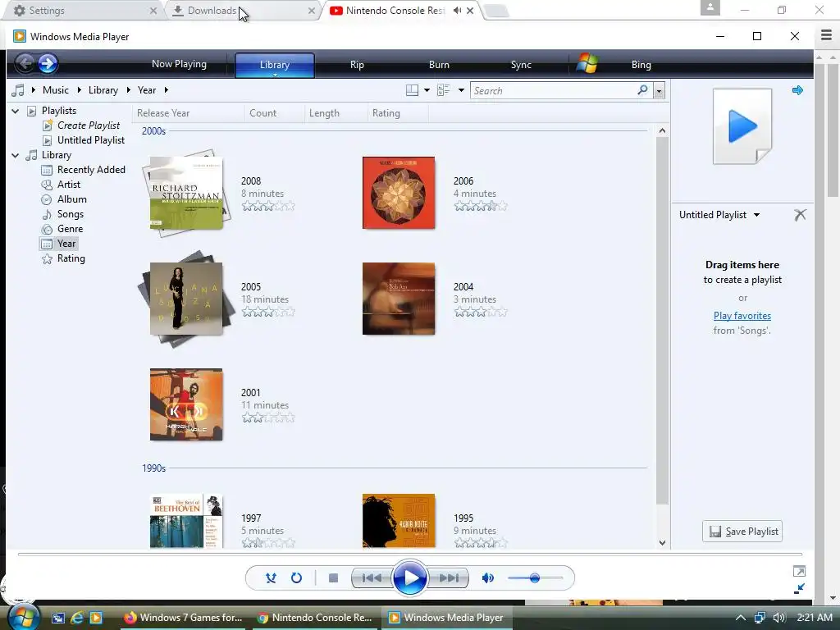Screen dimensions: 840x630
Task: Expand the arrow after Year breadcrumb
Action: point(166,90)
